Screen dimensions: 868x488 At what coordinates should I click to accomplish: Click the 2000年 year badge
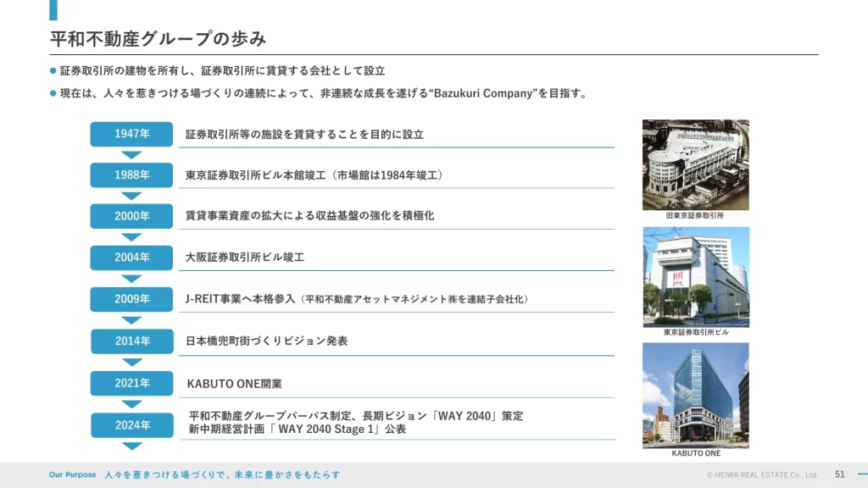coord(131,216)
